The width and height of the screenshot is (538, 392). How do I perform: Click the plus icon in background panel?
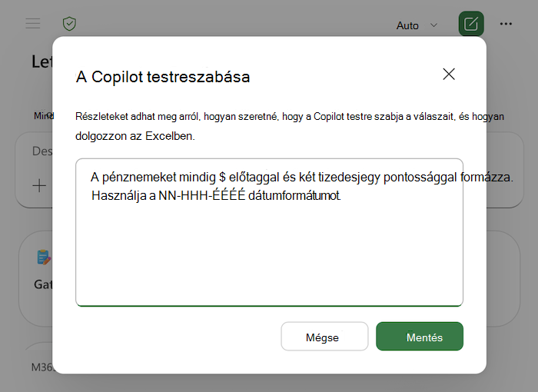pyautogui.click(x=39, y=186)
